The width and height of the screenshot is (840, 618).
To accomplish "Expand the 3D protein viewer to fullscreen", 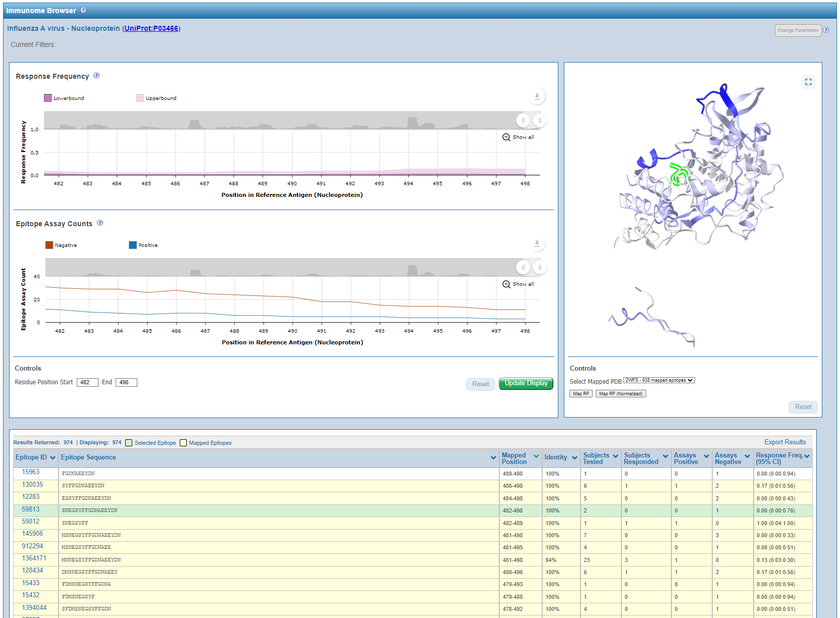I will coord(808,82).
